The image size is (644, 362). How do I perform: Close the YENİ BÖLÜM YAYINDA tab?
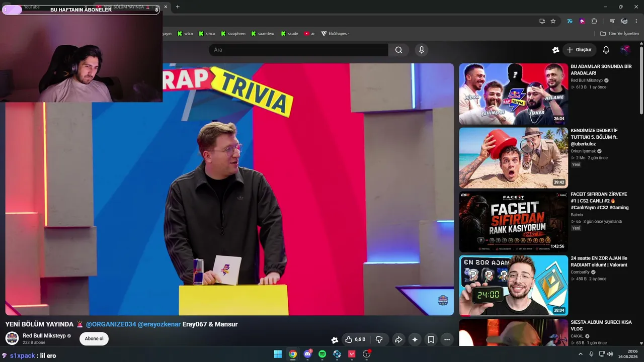(x=166, y=7)
